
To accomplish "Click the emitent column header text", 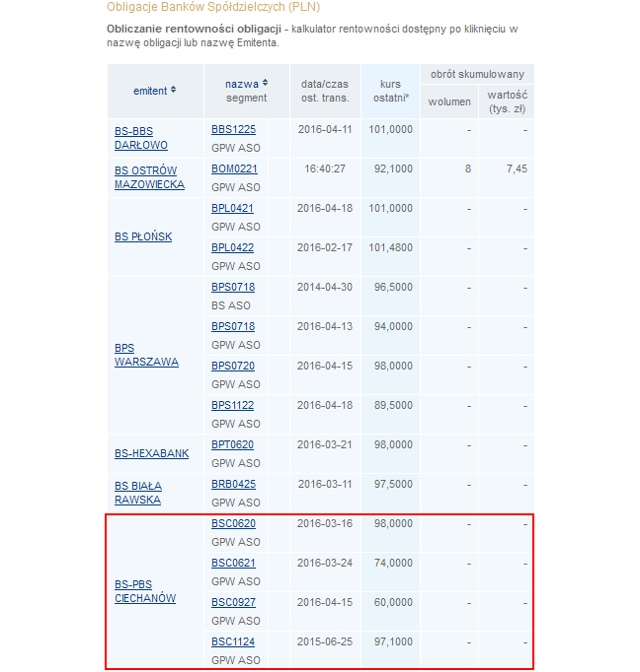I will [150, 91].
